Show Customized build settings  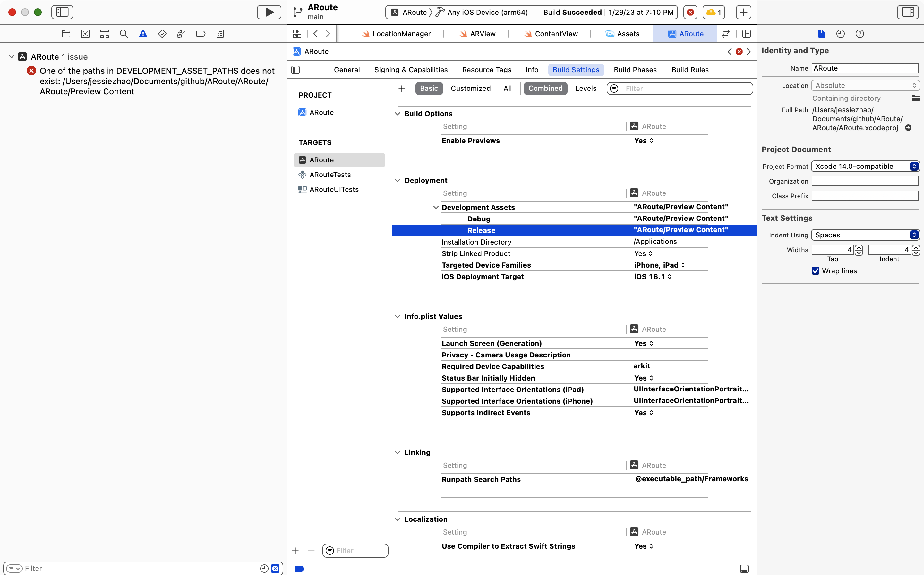[470, 88]
